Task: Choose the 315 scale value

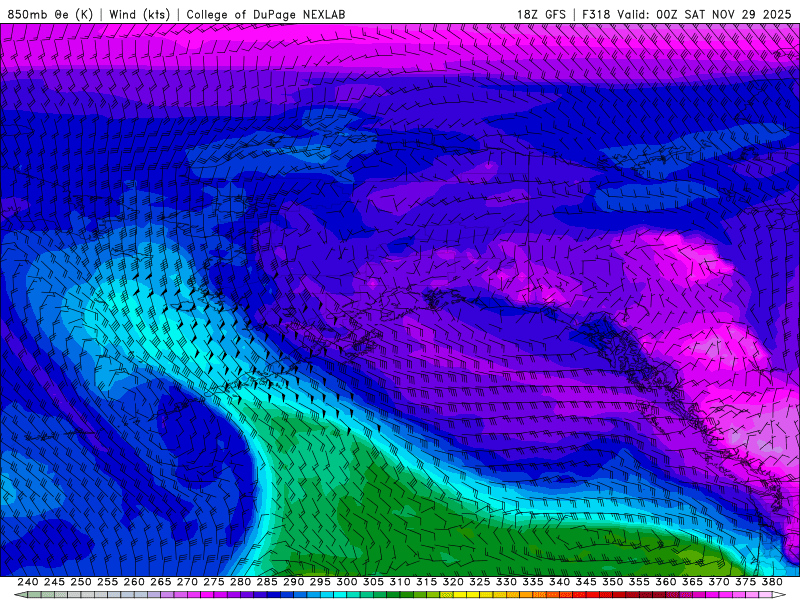Action: pos(427,582)
